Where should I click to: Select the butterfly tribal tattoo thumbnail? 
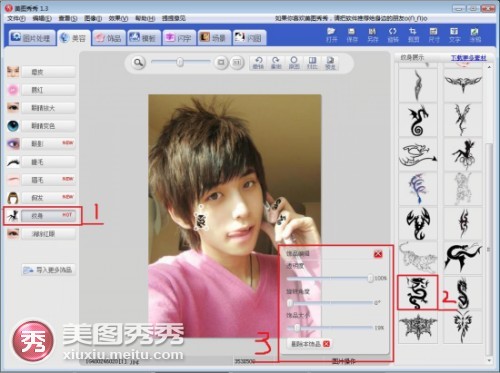[x=463, y=327]
